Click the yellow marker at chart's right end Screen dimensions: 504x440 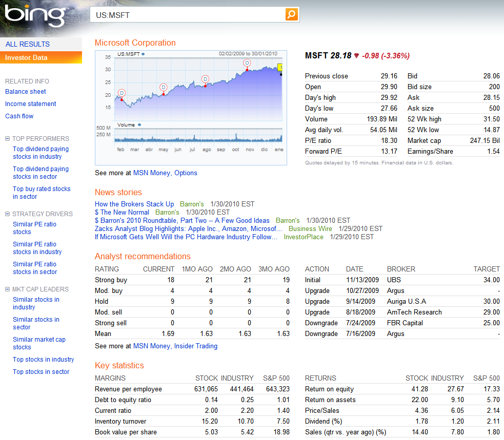tap(280, 68)
